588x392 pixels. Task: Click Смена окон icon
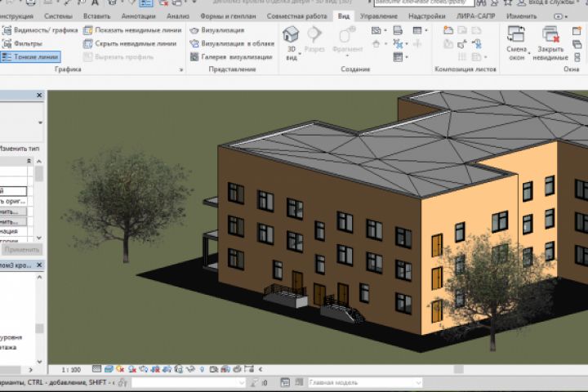[x=515, y=34]
